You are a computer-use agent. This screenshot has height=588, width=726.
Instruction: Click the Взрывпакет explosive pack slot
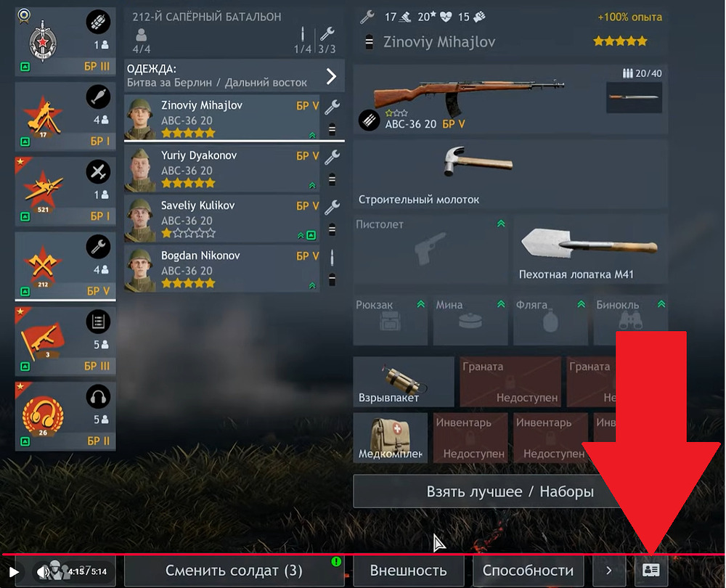[x=403, y=382]
